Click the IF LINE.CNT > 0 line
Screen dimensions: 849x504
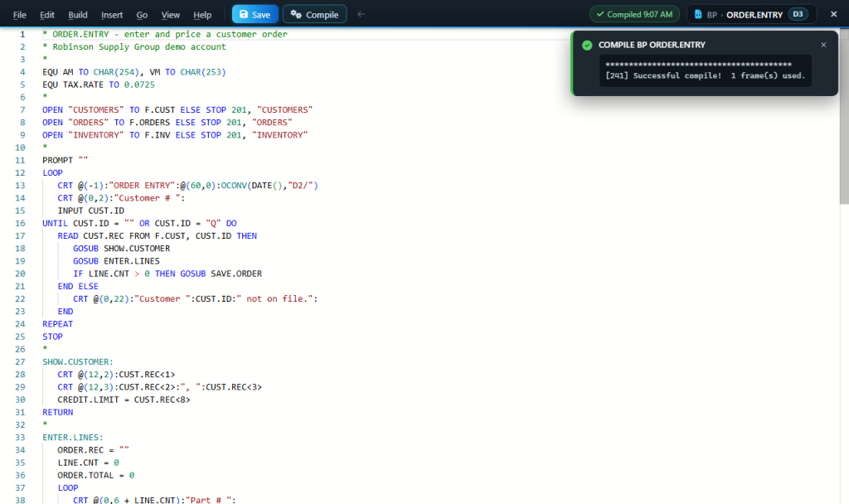coord(167,274)
